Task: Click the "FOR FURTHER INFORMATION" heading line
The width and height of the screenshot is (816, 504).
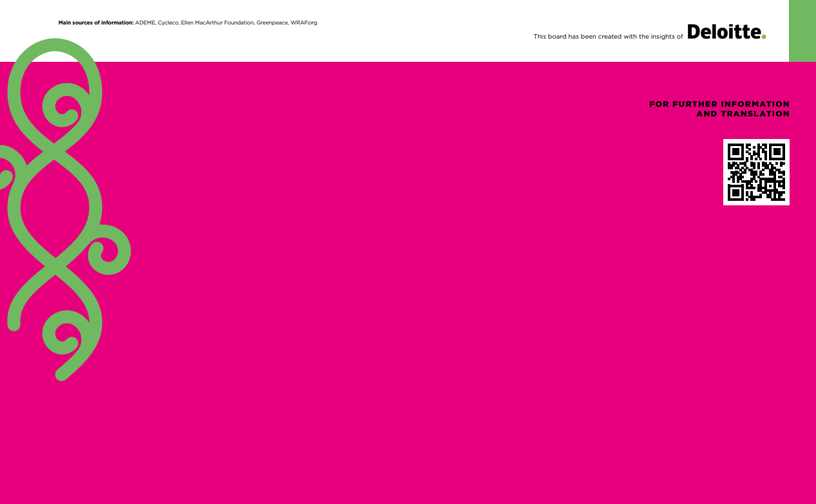Action: (x=719, y=104)
